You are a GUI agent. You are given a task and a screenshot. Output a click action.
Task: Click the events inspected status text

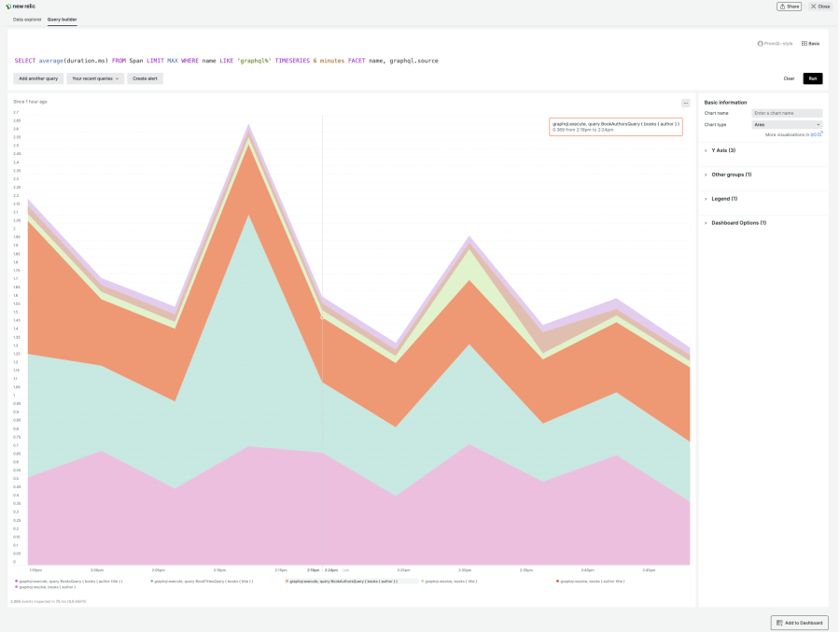[x=49, y=601]
